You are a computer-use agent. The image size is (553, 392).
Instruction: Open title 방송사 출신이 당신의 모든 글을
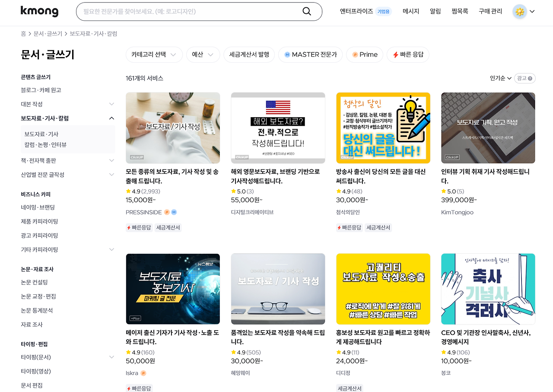click(381, 176)
